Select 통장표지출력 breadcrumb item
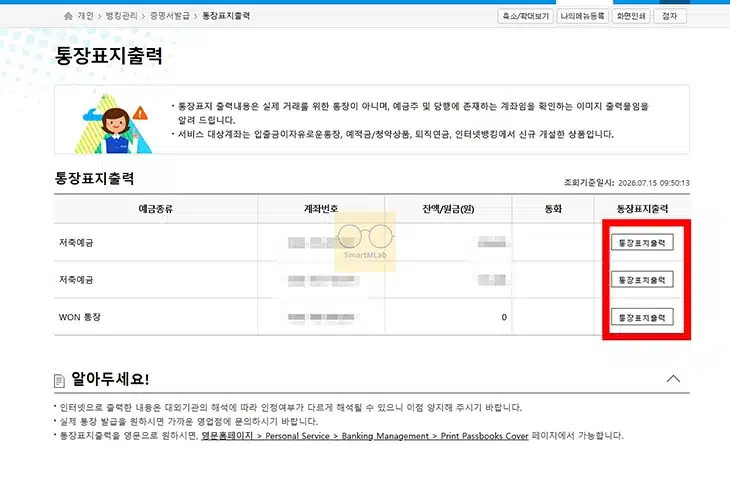Image resolution: width=730 pixels, height=484 pixels. [x=226, y=16]
